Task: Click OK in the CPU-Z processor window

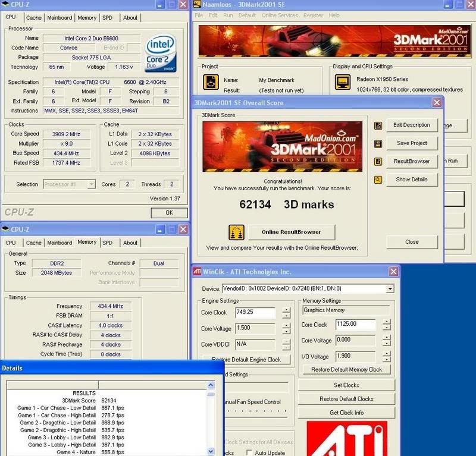Action: click(170, 213)
